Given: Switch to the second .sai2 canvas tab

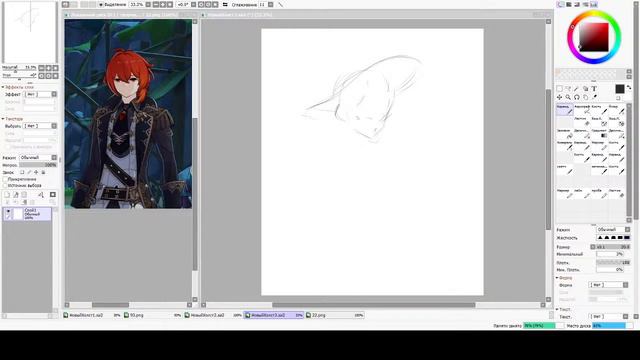Looking at the screenshot, I should (x=213, y=315).
